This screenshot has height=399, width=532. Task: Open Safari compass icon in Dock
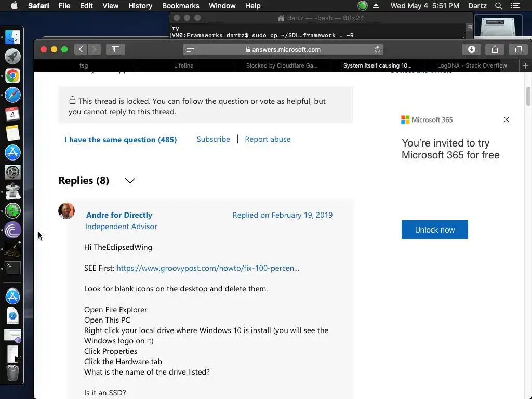click(x=12, y=95)
